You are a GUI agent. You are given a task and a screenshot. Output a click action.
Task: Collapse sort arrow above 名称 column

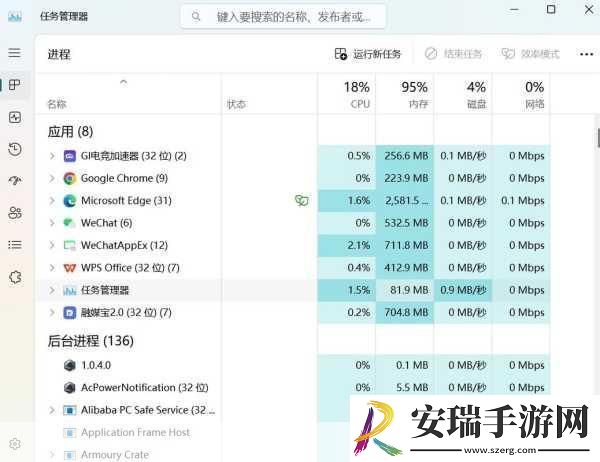[x=123, y=82]
